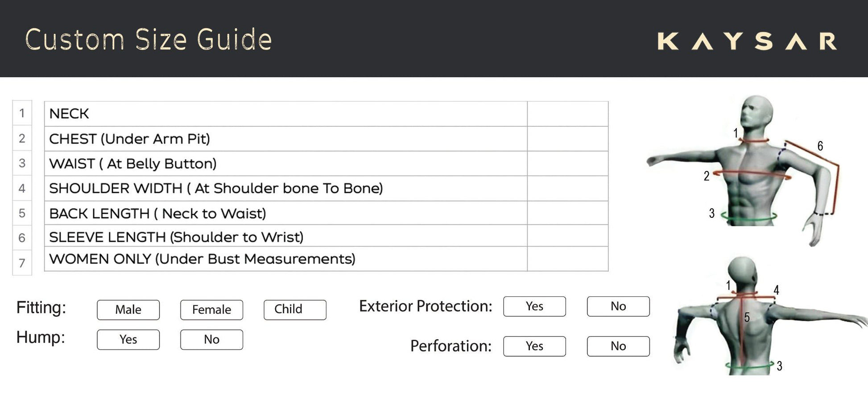Click the Custom Size Guide heading
The width and height of the screenshot is (868, 394).
click(x=148, y=39)
